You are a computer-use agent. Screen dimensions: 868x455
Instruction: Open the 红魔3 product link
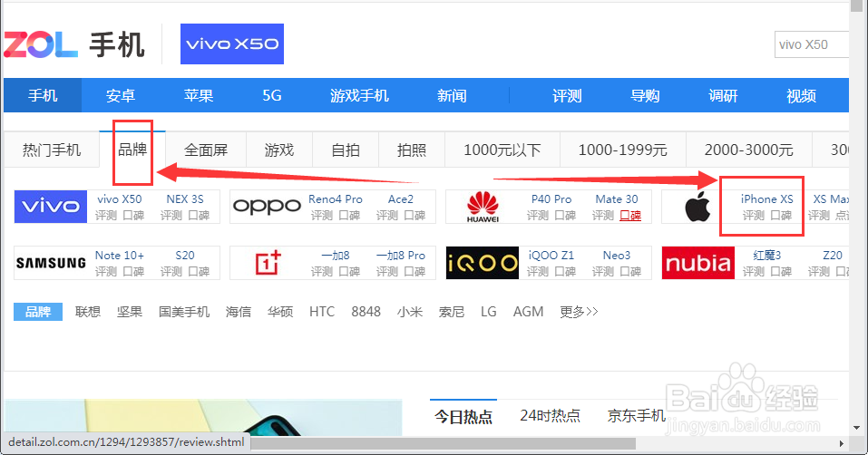(766, 256)
